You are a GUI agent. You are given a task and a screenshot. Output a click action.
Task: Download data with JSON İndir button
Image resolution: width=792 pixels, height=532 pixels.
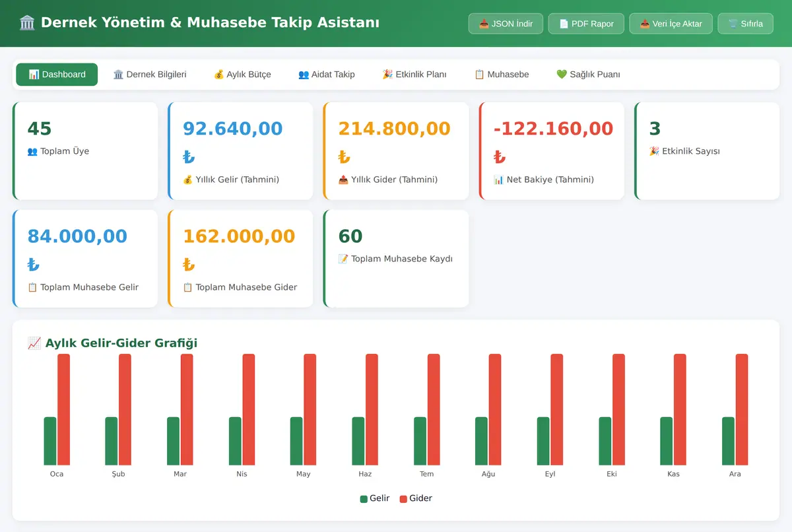[x=506, y=24]
